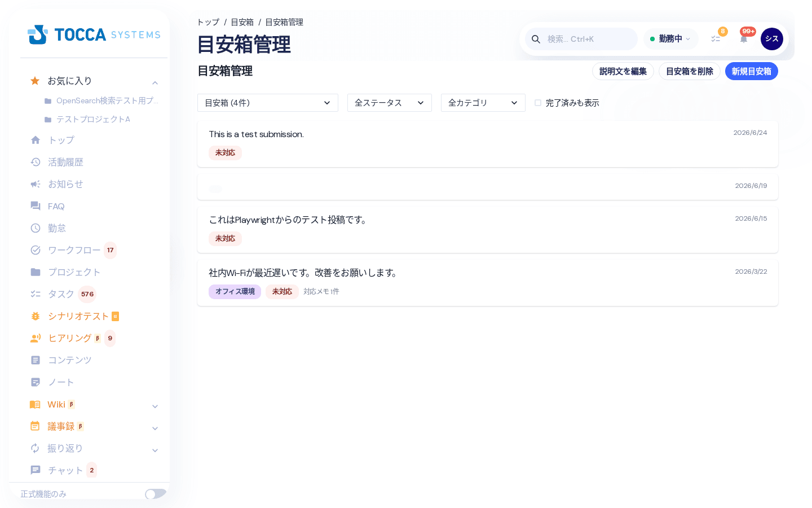Go to 活動履歴 in the sidebar
Image resolution: width=812 pixels, height=508 pixels.
point(65,162)
